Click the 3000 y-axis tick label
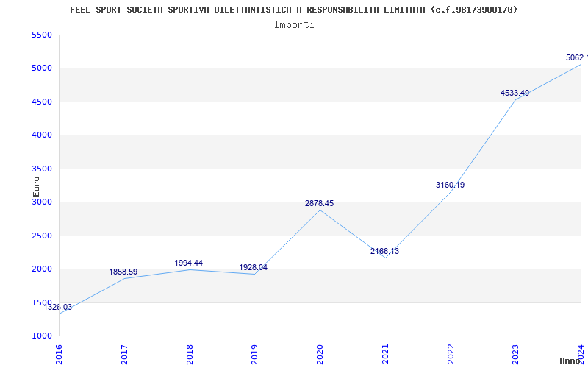The height and width of the screenshot is (368, 588). coord(42,202)
